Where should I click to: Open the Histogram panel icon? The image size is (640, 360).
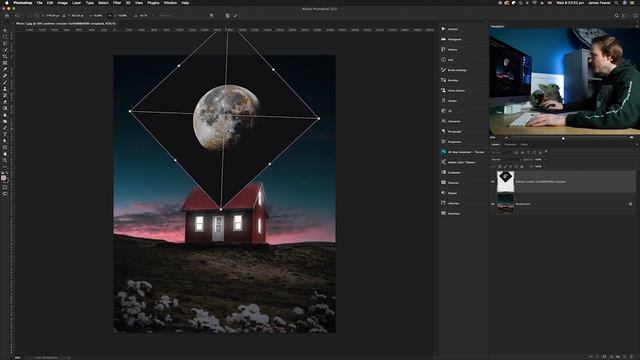click(x=444, y=39)
